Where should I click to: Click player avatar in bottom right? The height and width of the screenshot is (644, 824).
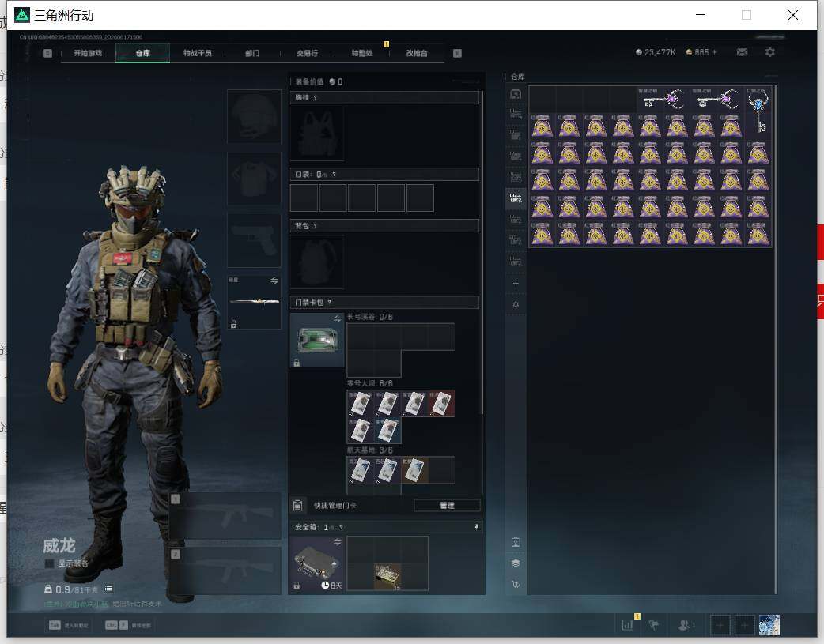pyautogui.click(x=769, y=625)
